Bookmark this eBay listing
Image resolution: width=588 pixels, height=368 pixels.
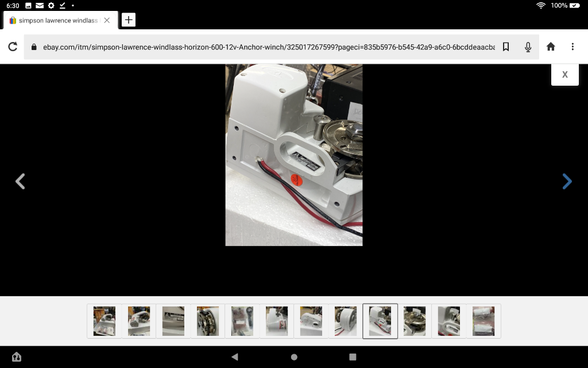tap(506, 47)
